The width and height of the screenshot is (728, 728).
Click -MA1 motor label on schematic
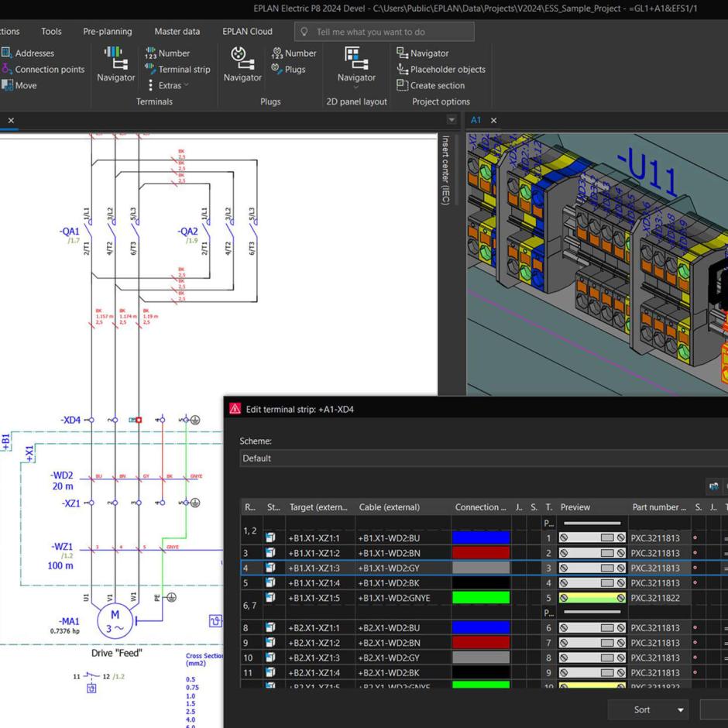[x=69, y=621]
